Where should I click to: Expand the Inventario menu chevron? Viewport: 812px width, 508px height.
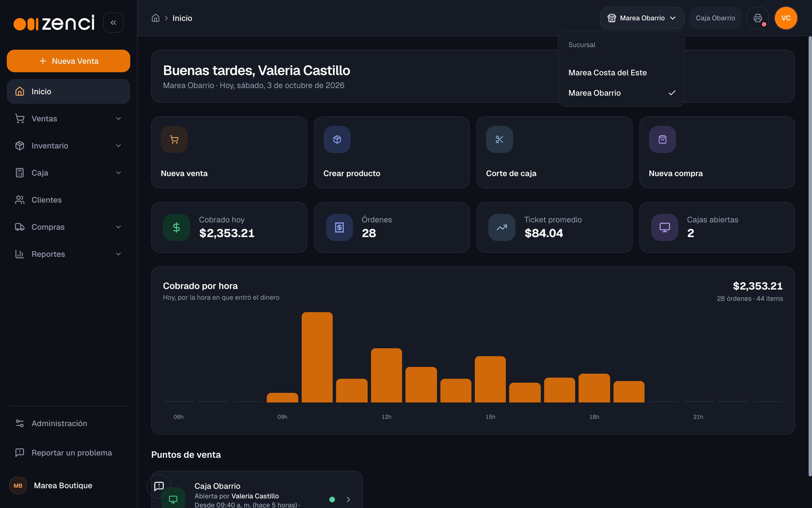118,146
